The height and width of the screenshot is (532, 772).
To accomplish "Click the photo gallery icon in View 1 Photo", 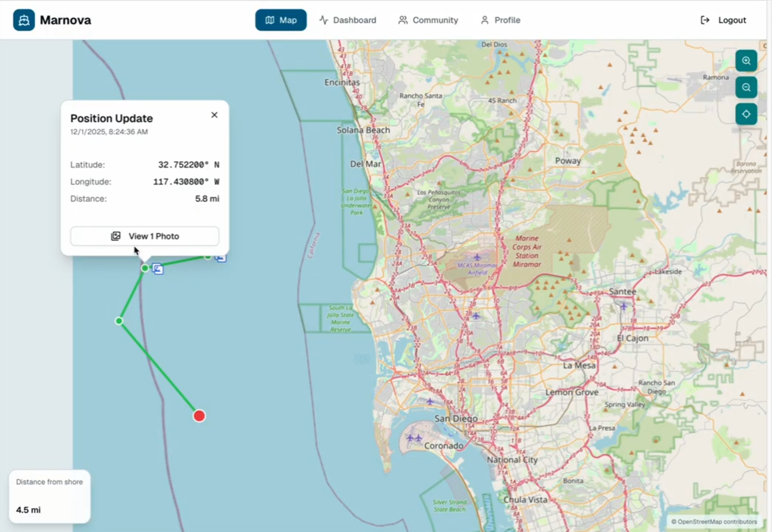I will (x=116, y=236).
